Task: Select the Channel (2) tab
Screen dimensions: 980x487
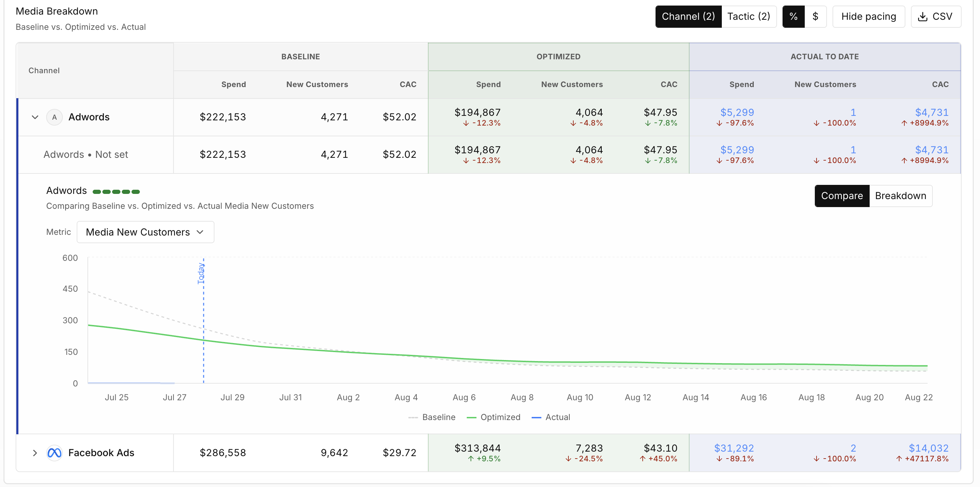Action: click(x=688, y=17)
